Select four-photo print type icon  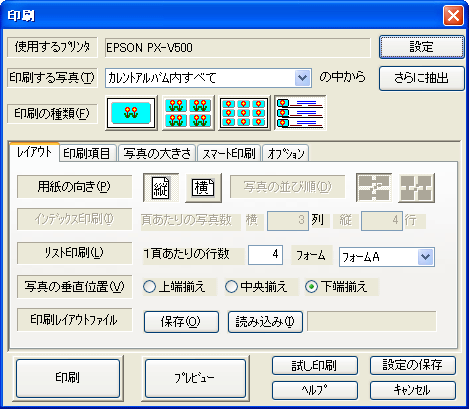point(188,113)
